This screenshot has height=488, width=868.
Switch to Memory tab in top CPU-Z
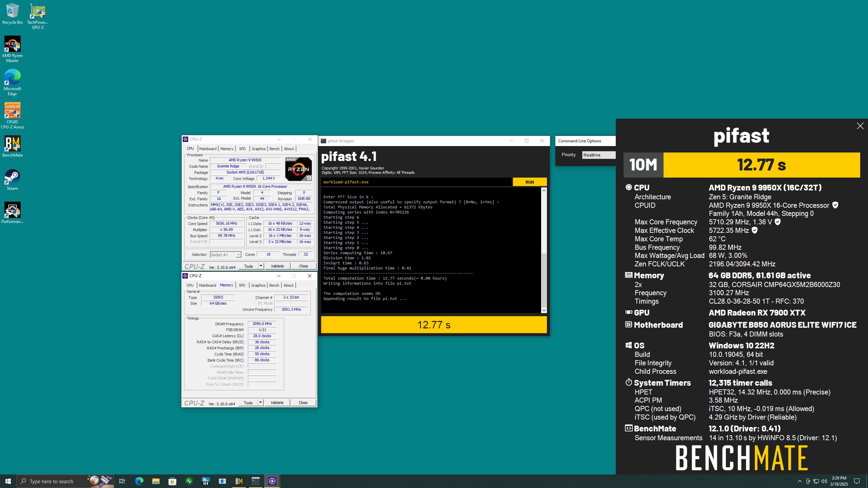point(227,149)
